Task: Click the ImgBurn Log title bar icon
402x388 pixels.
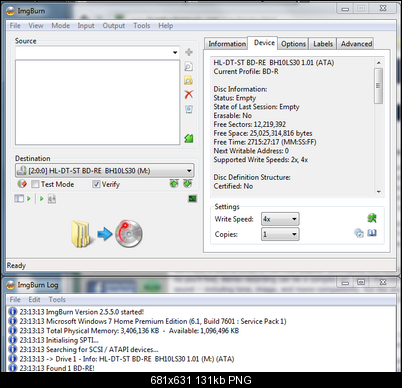Action: (x=11, y=285)
